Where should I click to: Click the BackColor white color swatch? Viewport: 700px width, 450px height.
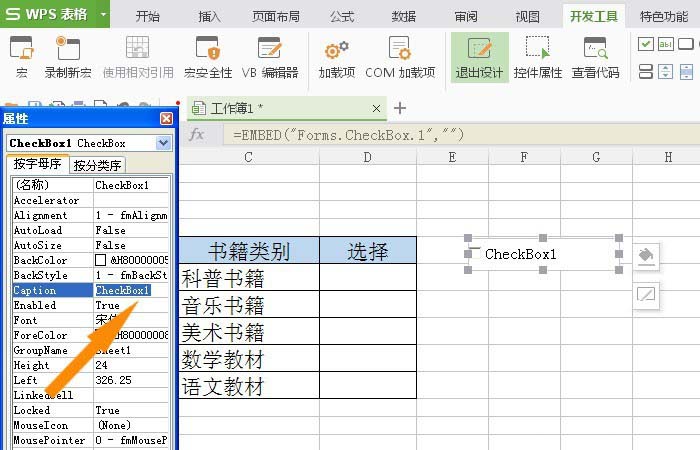tap(101, 260)
